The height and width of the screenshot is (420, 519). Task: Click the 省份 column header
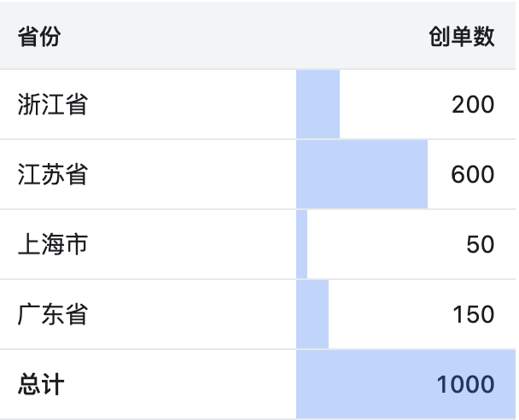(39, 36)
